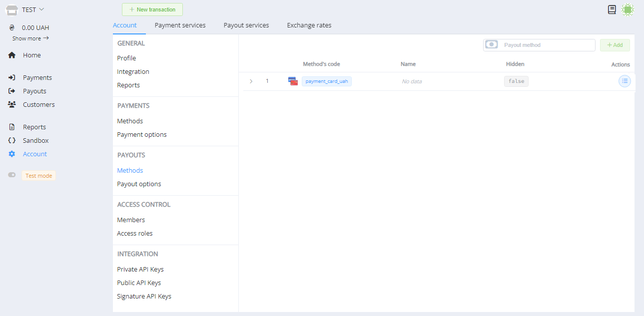Switch to the Payment services tab
This screenshot has width=644, height=316.
coord(180,25)
